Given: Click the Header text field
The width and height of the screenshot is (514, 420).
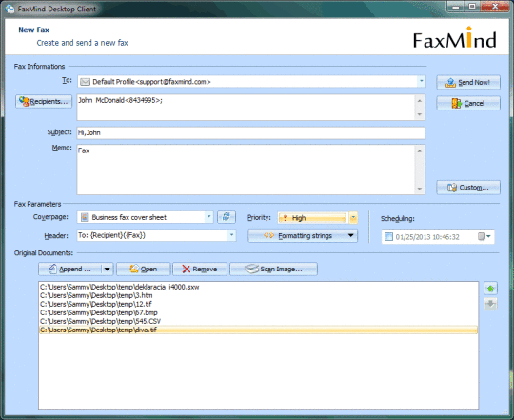Looking at the screenshot, I should tap(152, 235).
